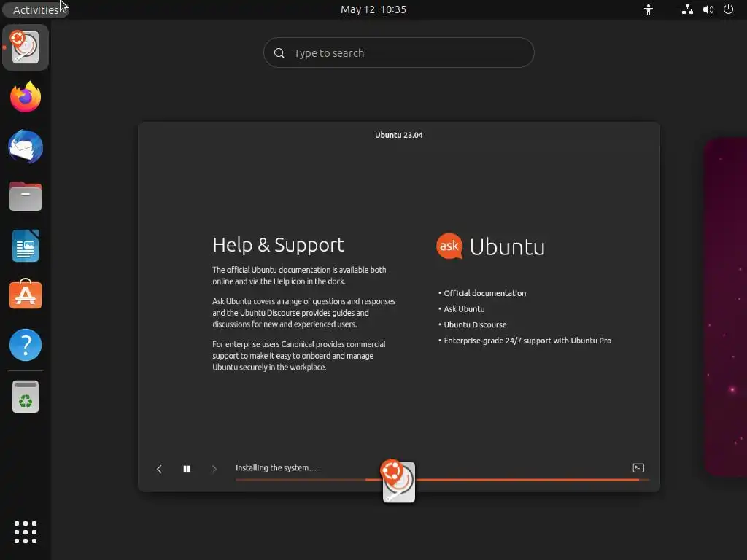The height and width of the screenshot is (560, 747).
Task: Go to previous slide in installer
Action: 159,469
